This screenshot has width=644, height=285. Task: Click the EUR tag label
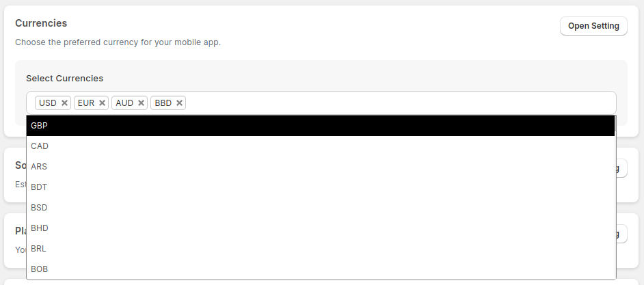[86, 103]
